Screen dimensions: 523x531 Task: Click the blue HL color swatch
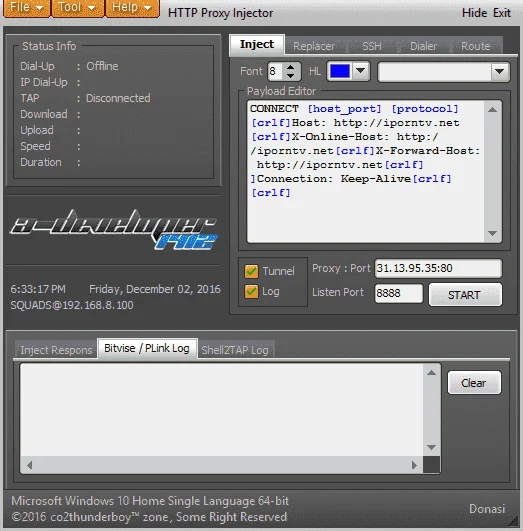click(340, 71)
